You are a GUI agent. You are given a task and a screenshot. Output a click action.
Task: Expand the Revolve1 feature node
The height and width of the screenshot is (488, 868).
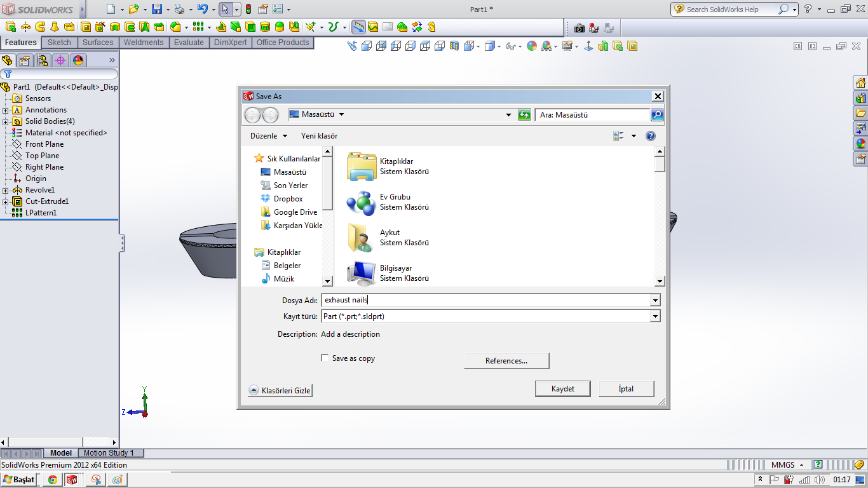tap(5, 190)
